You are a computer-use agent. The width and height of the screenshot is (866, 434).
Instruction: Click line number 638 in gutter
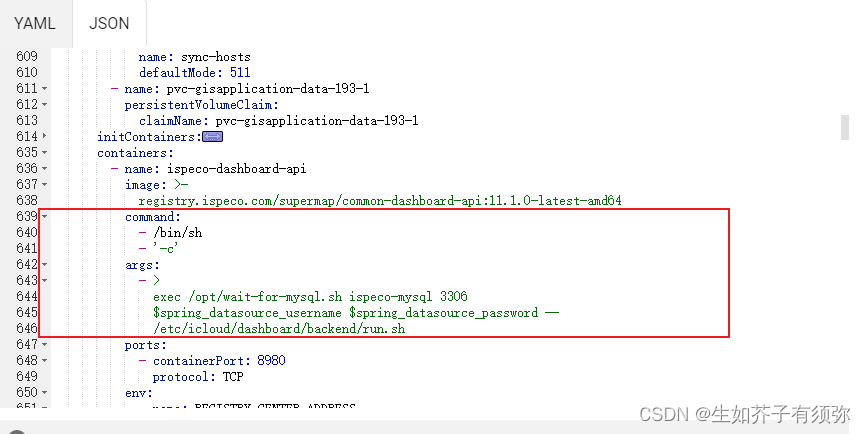(27, 200)
